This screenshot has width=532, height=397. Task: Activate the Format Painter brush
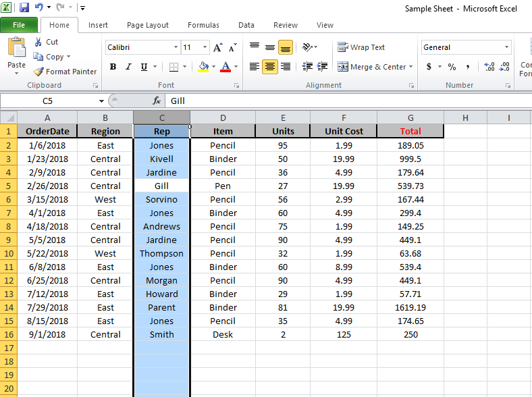tap(38, 72)
